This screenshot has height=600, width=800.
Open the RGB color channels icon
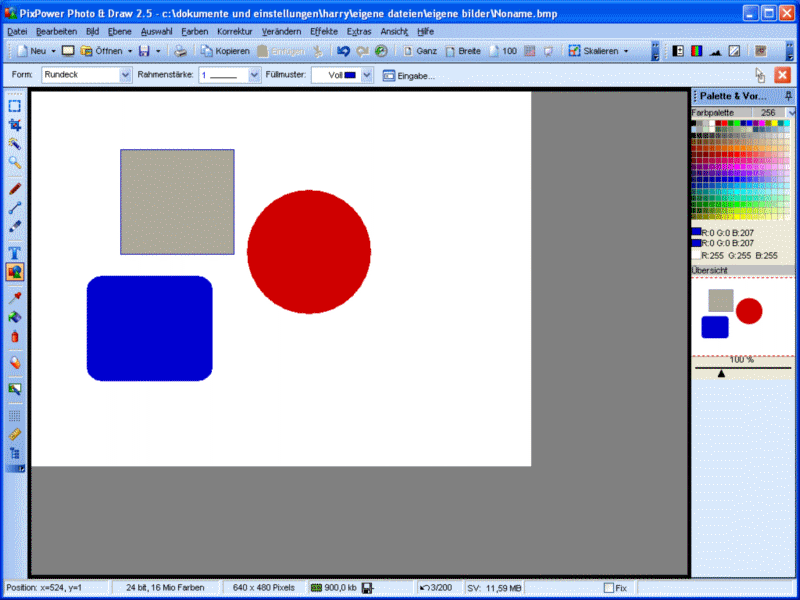coord(696,51)
